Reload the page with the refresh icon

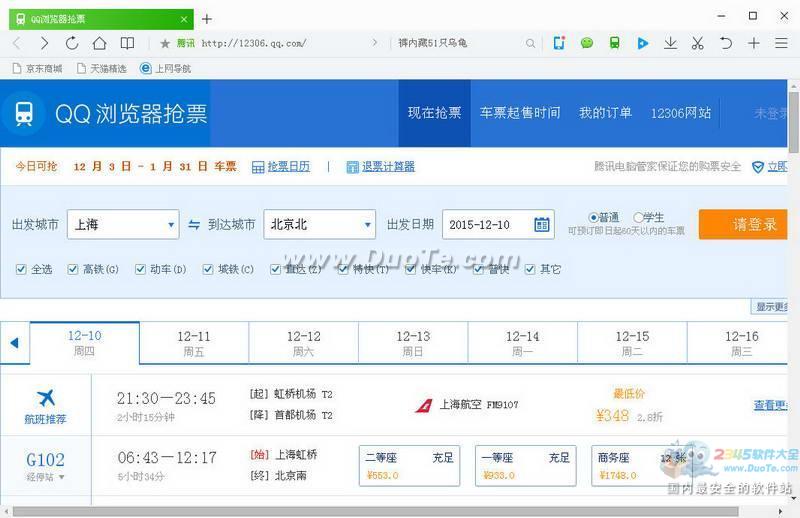point(72,43)
